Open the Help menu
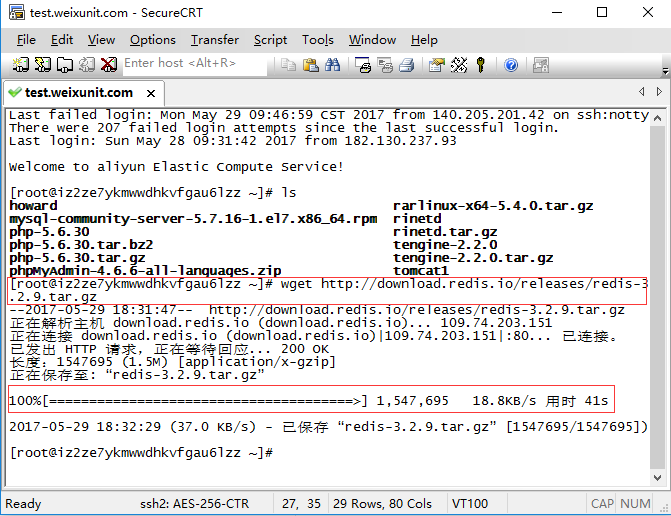 (424, 40)
